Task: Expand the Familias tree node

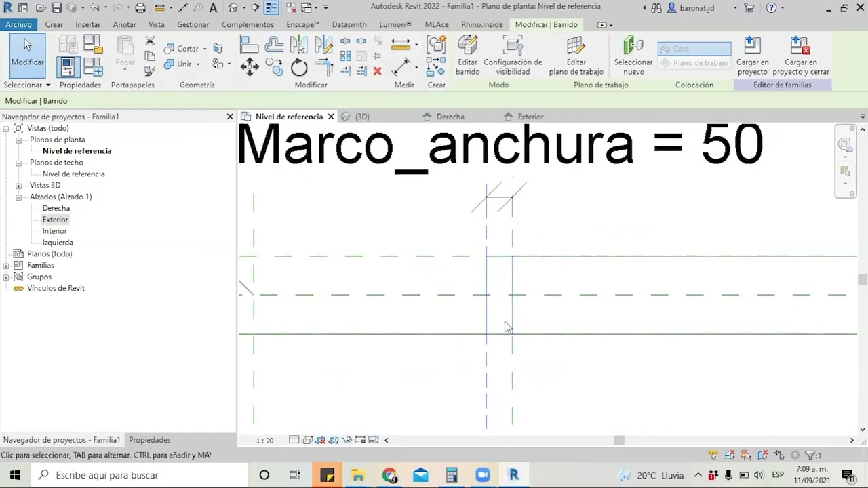Action: pyautogui.click(x=6, y=266)
